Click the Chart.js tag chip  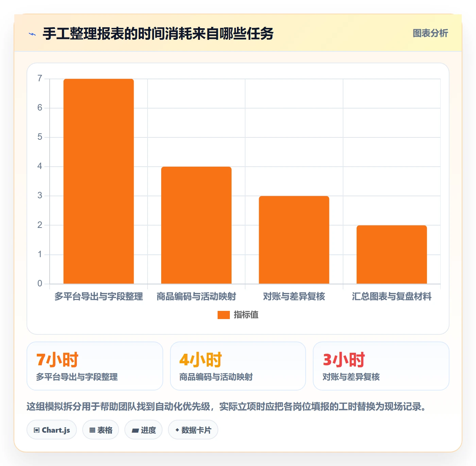click(x=52, y=430)
